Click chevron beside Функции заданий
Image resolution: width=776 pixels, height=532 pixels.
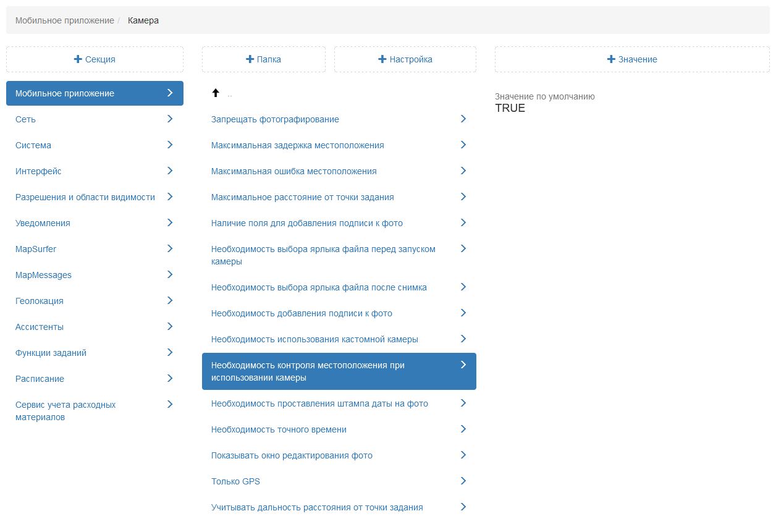coord(170,352)
